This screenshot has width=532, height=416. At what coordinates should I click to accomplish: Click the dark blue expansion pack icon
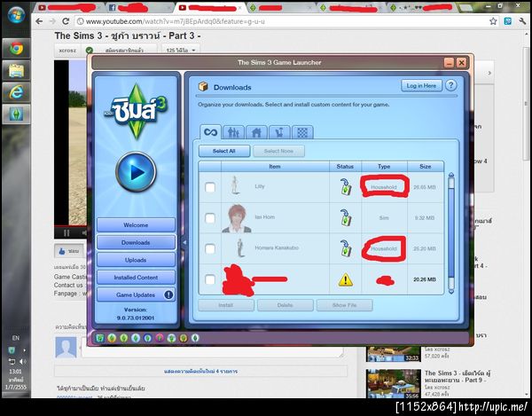pos(147,338)
